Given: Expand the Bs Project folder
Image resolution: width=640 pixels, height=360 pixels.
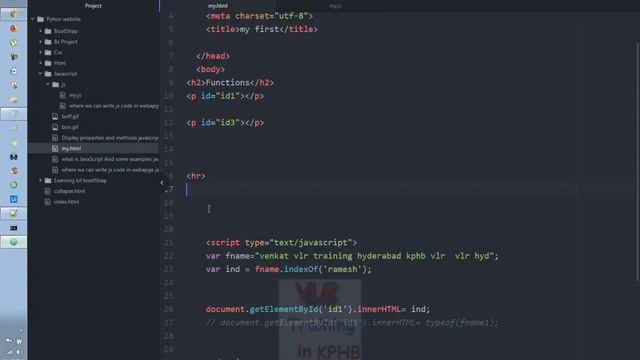Looking at the screenshot, I should click(40, 42).
